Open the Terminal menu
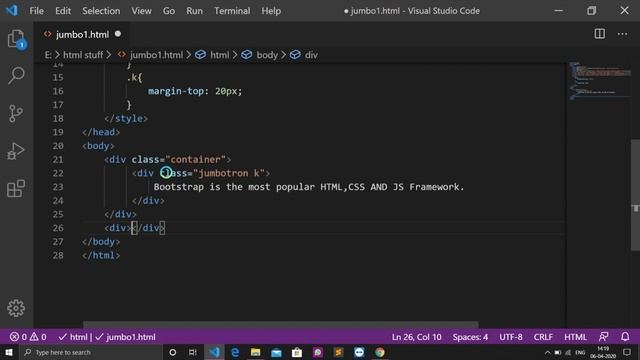The height and width of the screenshot is (360, 640). tap(232, 11)
